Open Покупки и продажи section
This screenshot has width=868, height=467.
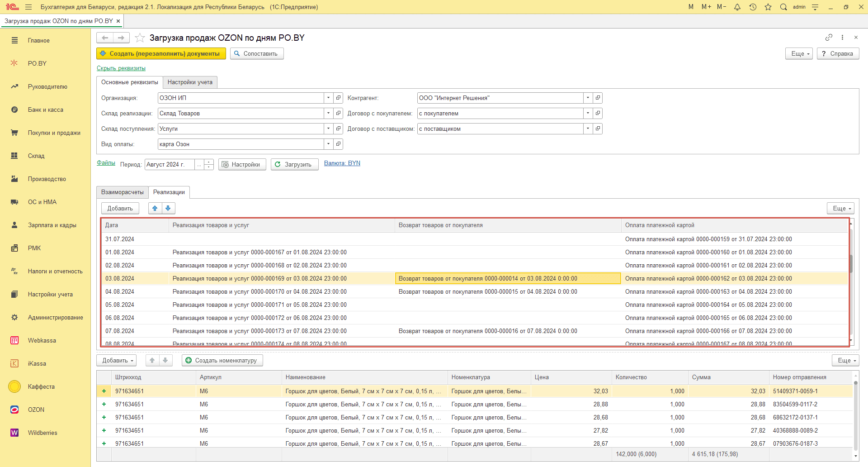coord(54,133)
